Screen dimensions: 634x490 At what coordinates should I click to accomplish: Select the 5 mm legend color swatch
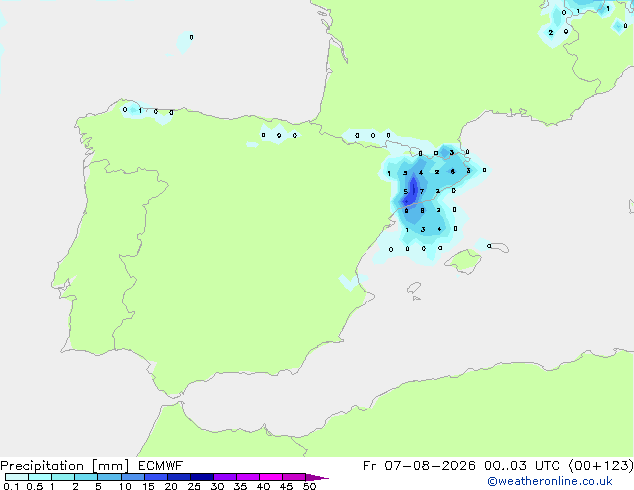coord(109,477)
